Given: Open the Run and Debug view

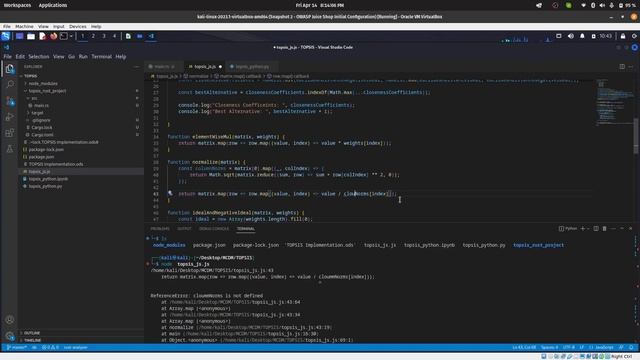Looking at the screenshot, I should click(10, 117).
